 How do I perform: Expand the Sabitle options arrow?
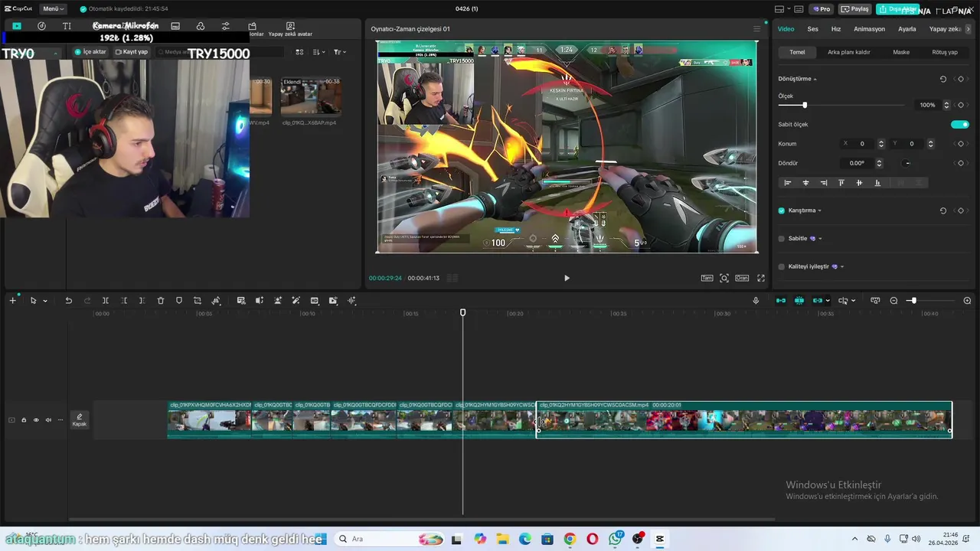tap(822, 239)
